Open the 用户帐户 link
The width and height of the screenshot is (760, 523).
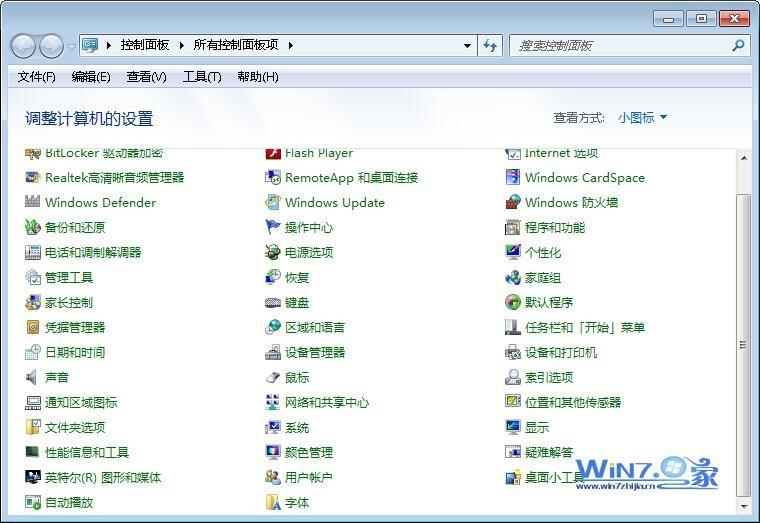tap(308, 477)
